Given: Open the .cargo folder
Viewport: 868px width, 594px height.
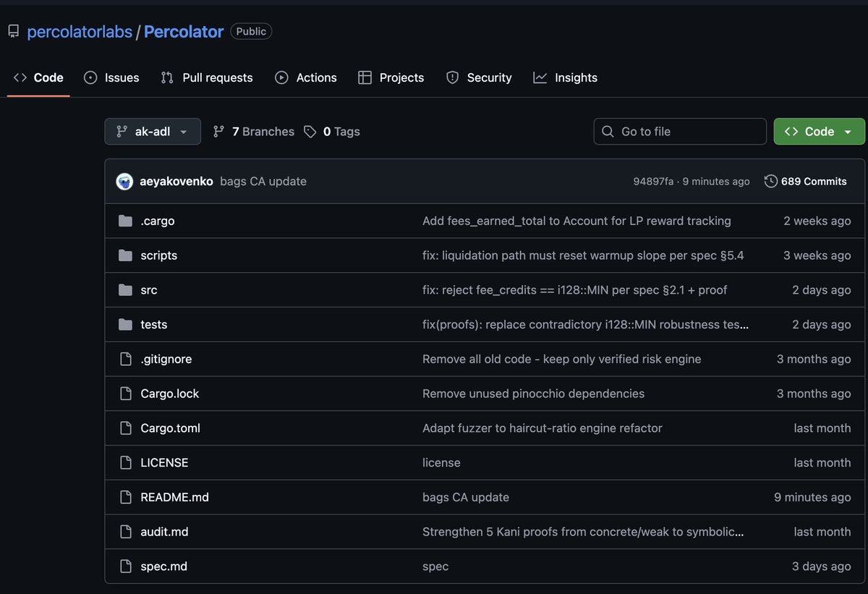Looking at the screenshot, I should 158,221.
